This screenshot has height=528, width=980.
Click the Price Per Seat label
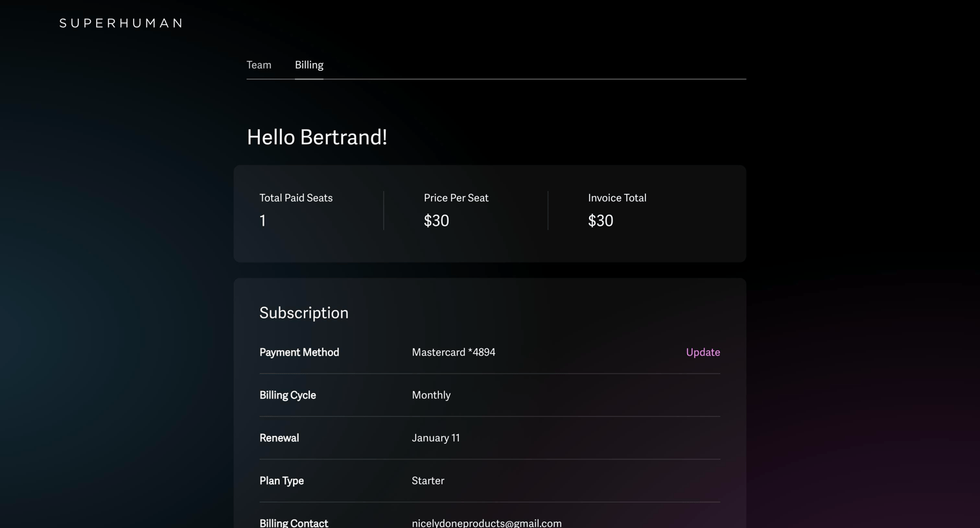(x=456, y=198)
